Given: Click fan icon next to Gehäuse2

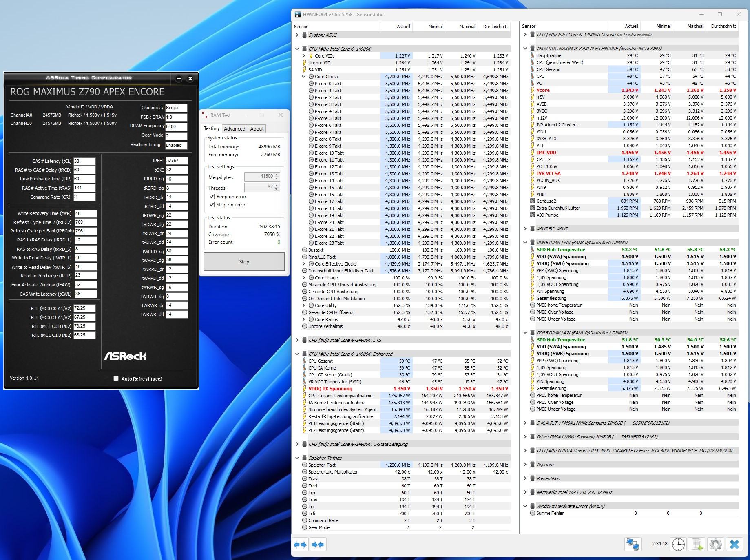Looking at the screenshot, I should coord(532,201).
